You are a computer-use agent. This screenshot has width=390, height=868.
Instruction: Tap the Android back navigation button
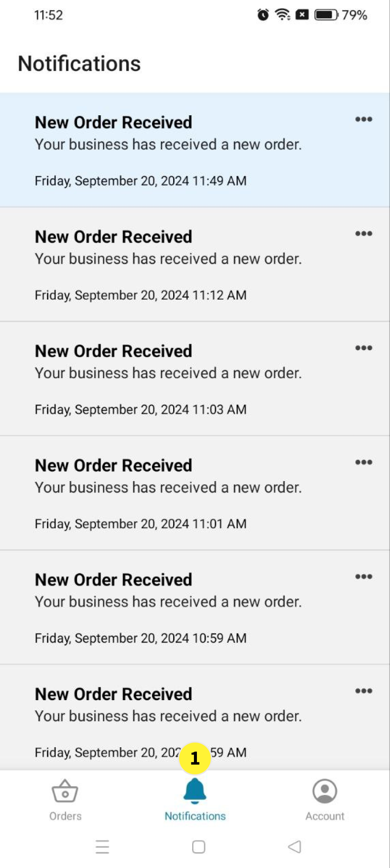(294, 847)
